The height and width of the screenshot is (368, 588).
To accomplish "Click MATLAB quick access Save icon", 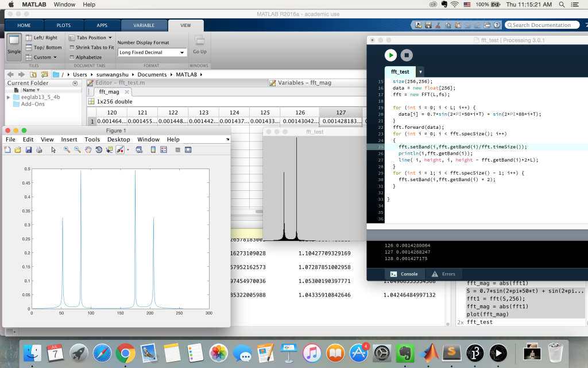I will pyautogui.click(x=428, y=25).
